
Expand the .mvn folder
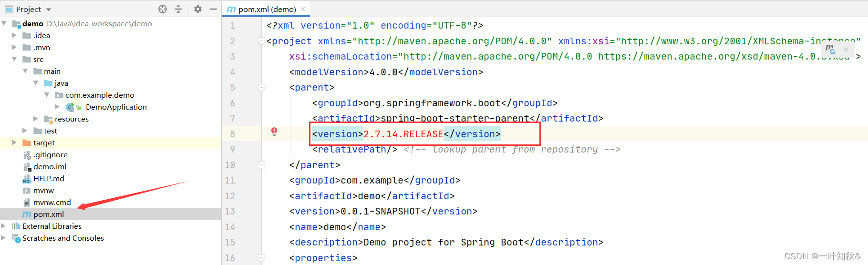(14, 47)
